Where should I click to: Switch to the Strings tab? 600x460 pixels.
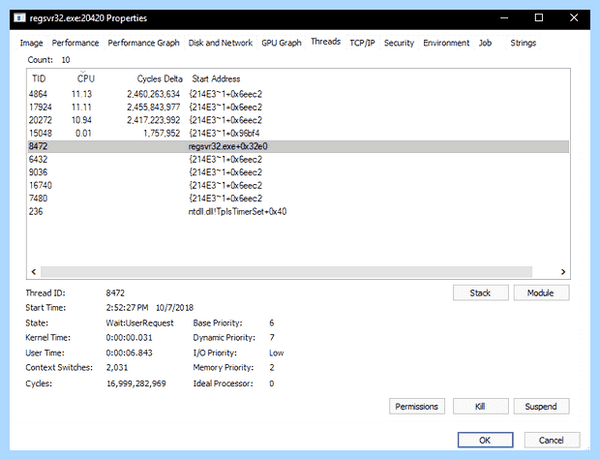[x=523, y=43]
